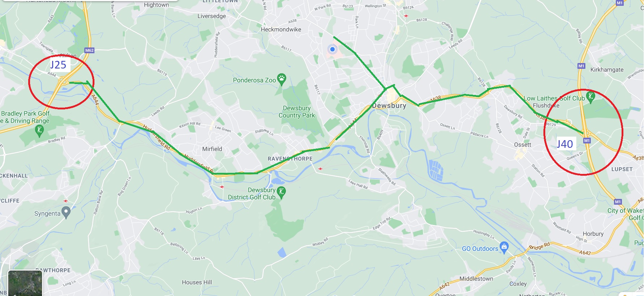The width and height of the screenshot is (644, 296).
Task: Open the GO Outdoors shopping pin
Action: click(504, 247)
